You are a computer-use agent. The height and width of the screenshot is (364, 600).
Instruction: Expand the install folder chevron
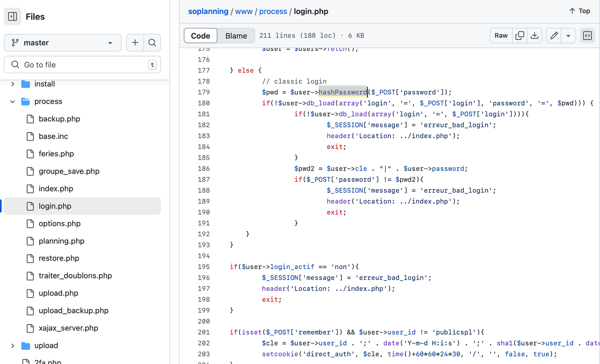[x=13, y=84]
